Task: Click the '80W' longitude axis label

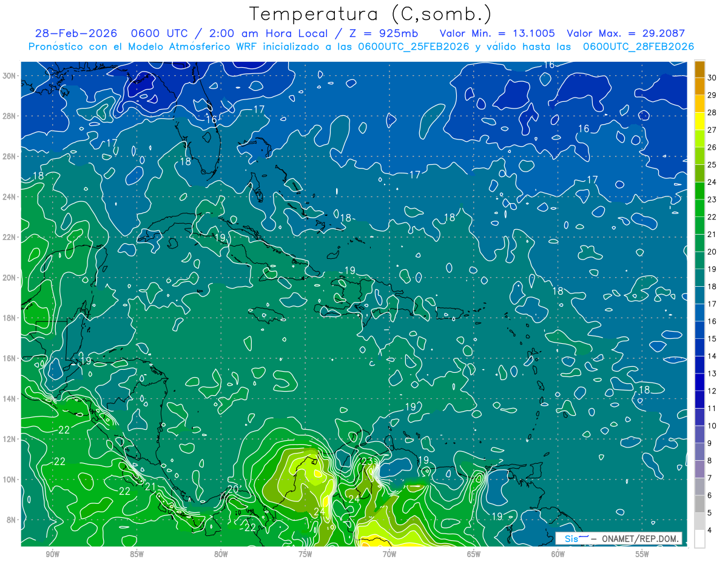Action: click(221, 554)
